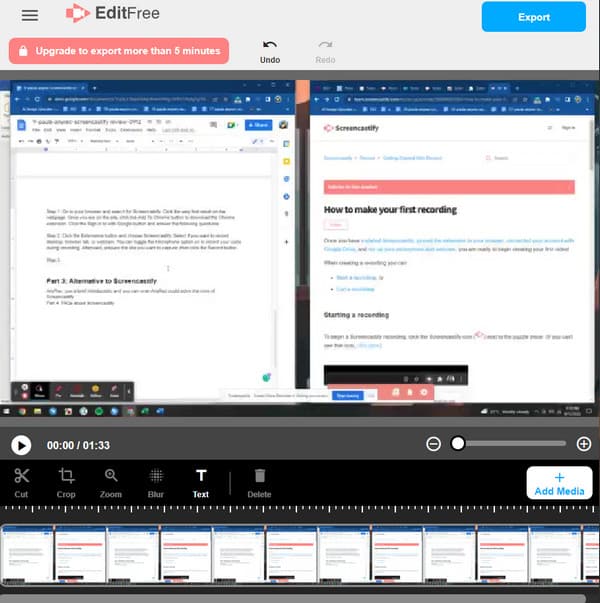Select the Text tool
The image size is (600, 603).
point(201,483)
